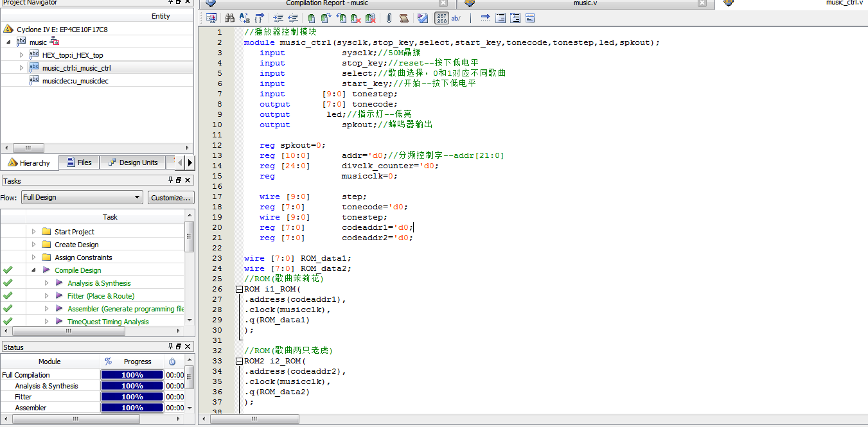Toggle line number display in the editor
Image resolution: width=868 pixels, height=427 pixels.
pos(442,19)
